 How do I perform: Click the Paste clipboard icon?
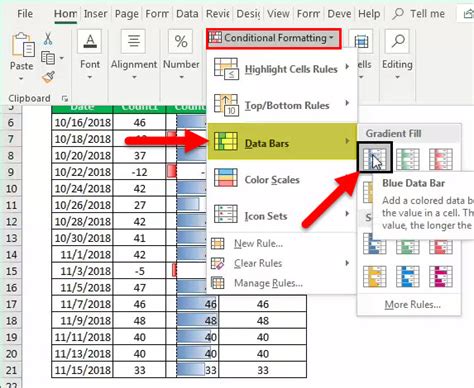[x=23, y=45]
